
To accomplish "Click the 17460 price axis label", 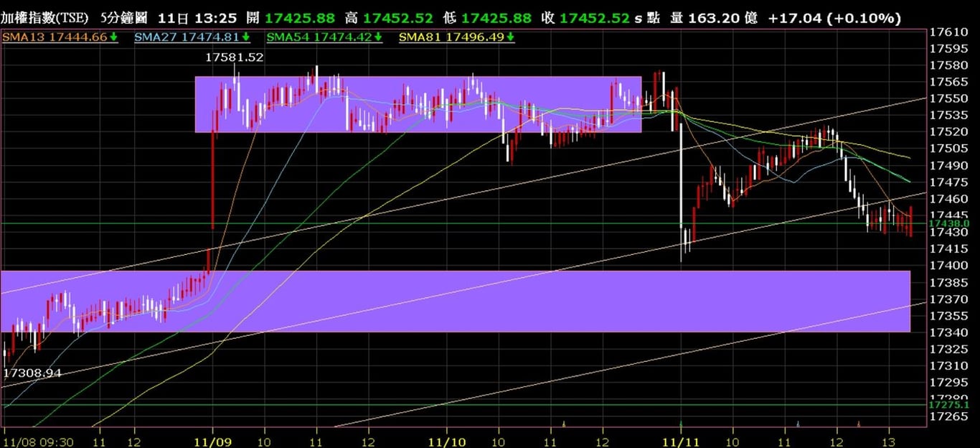I will tap(948, 199).
